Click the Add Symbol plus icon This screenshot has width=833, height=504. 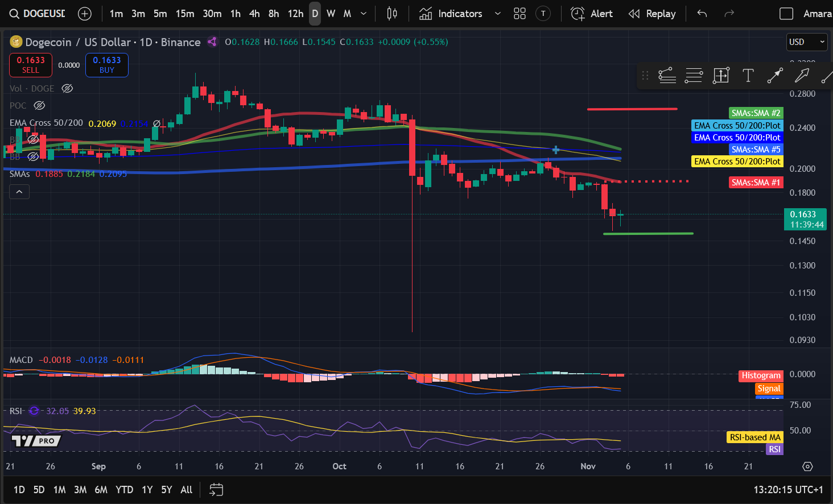84,13
